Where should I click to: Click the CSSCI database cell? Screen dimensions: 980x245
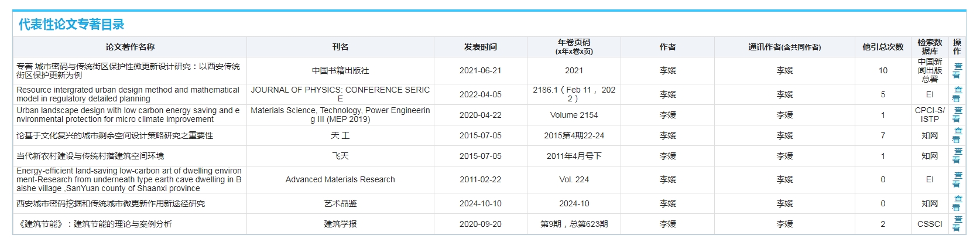pyautogui.click(x=930, y=224)
